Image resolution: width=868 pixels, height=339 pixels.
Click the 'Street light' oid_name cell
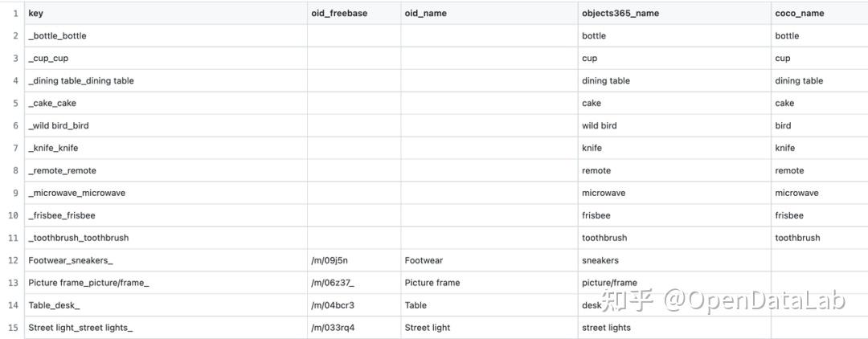(x=489, y=328)
